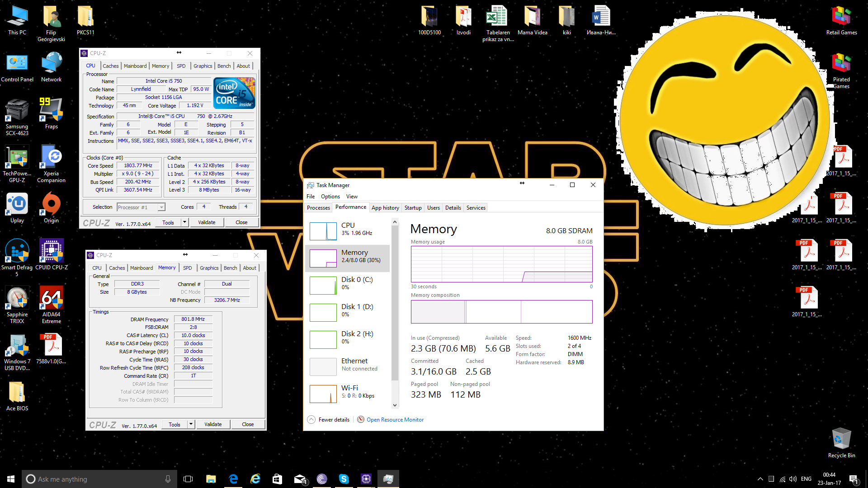Open Tabelaren prikaz Excel file
Viewport: 868px width, 488px height.
[498, 23]
